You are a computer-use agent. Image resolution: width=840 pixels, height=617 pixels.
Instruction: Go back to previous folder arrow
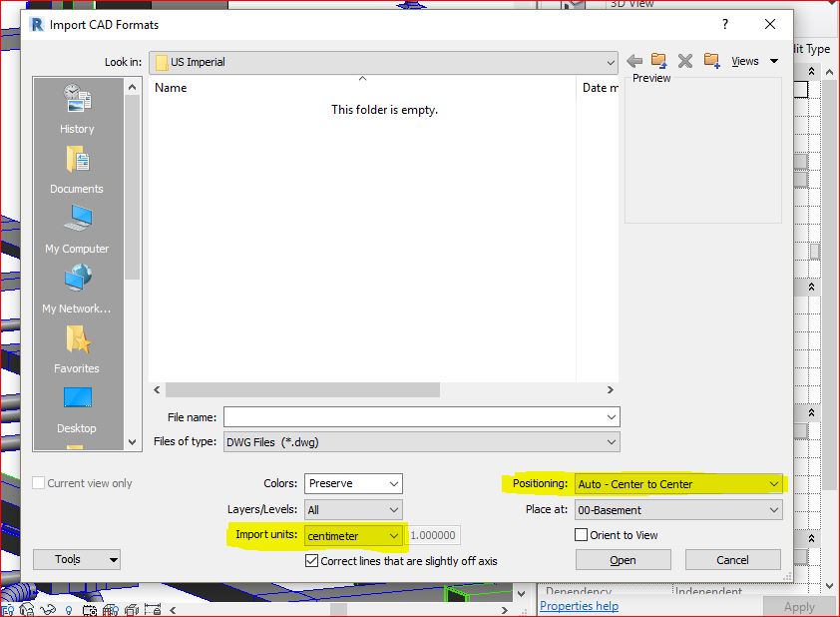(x=634, y=61)
